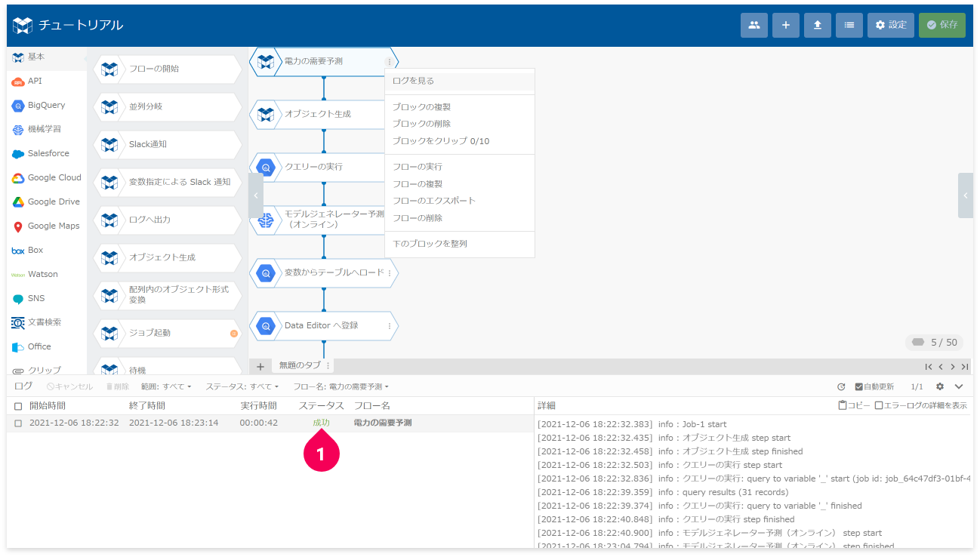The width and height of the screenshot is (980, 557).
Task: Select the SNS category
Action: pyautogui.click(x=47, y=298)
